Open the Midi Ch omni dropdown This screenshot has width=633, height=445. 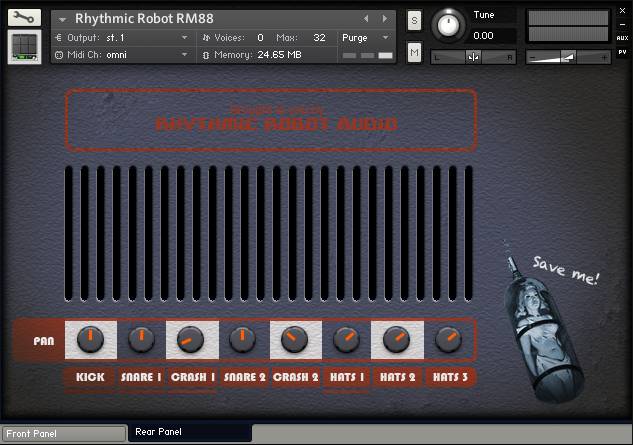click(x=125, y=55)
